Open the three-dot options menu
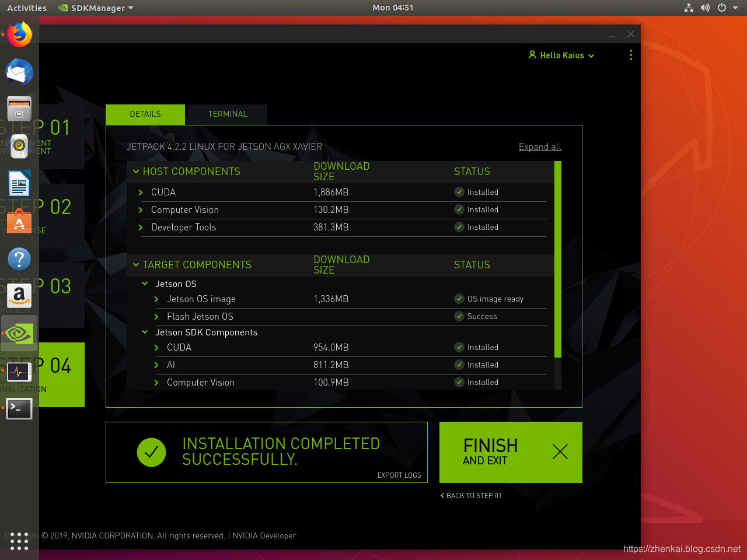Screen dimensions: 747x560 pos(631,55)
